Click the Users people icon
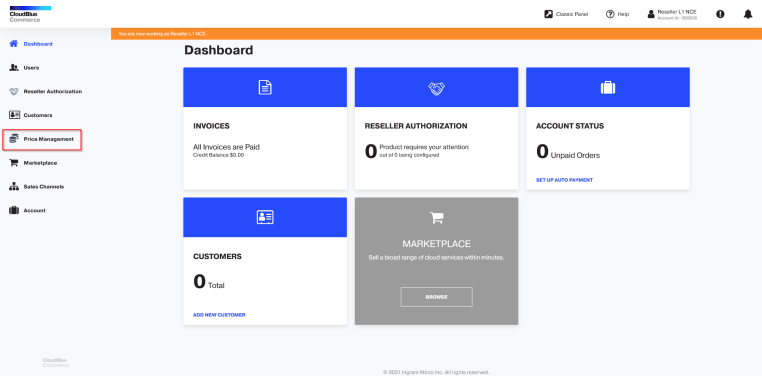This screenshot has height=376, width=762. coord(14,68)
